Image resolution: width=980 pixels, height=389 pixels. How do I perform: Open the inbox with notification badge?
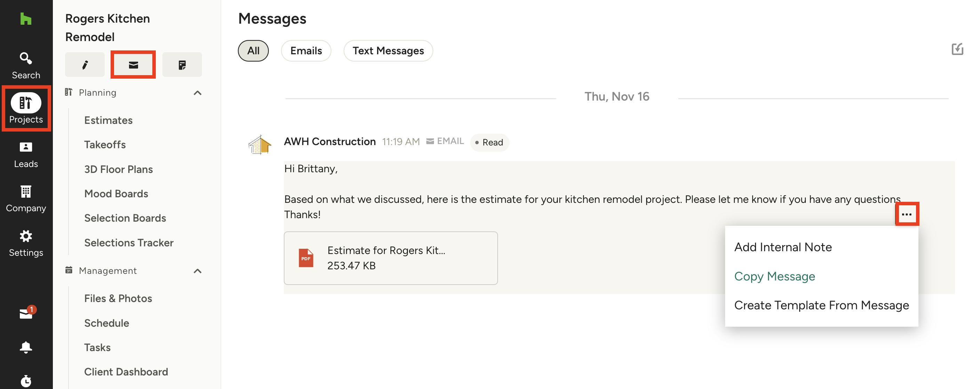click(x=26, y=313)
